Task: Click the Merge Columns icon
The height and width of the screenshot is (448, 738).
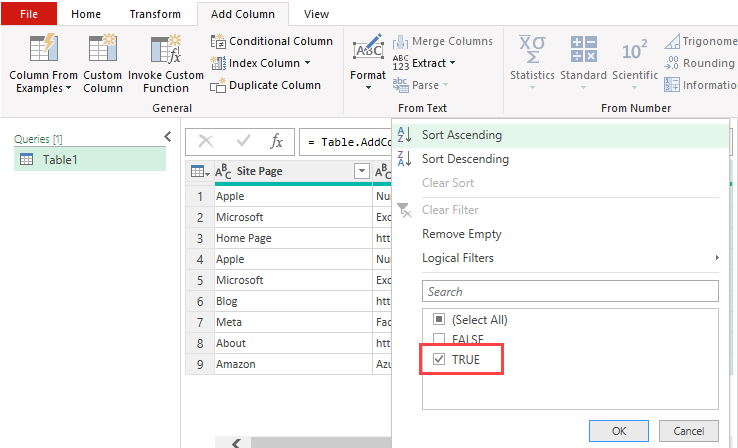Action: [x=401, y=41]
